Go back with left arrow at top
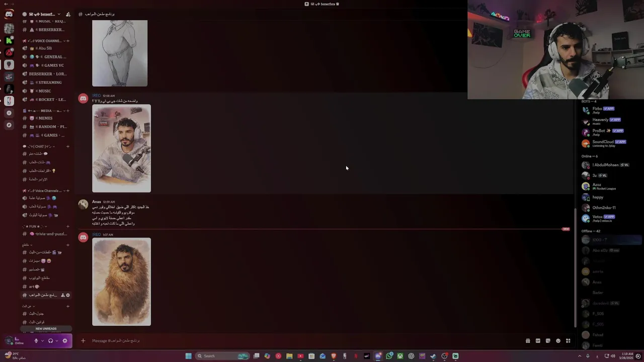Viewport: 644px width, 362px height. (x=5, y=4)
